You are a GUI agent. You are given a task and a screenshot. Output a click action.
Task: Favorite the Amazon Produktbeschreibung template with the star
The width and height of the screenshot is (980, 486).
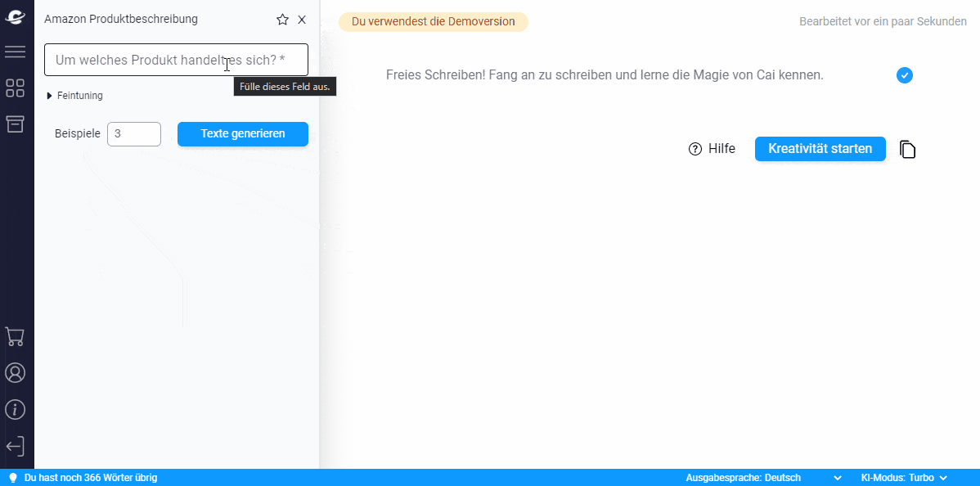(282, 20)
